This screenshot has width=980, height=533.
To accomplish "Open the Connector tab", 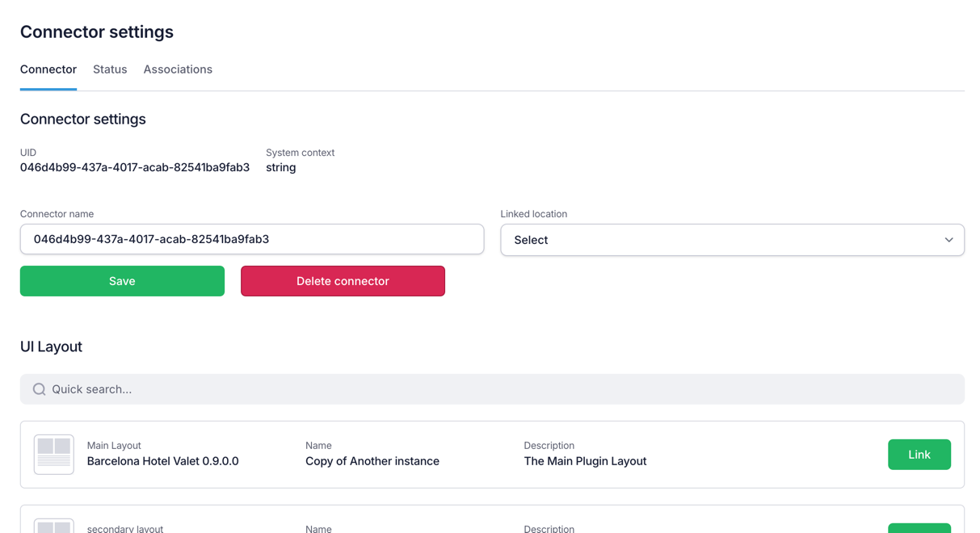I will coord(48,69).
